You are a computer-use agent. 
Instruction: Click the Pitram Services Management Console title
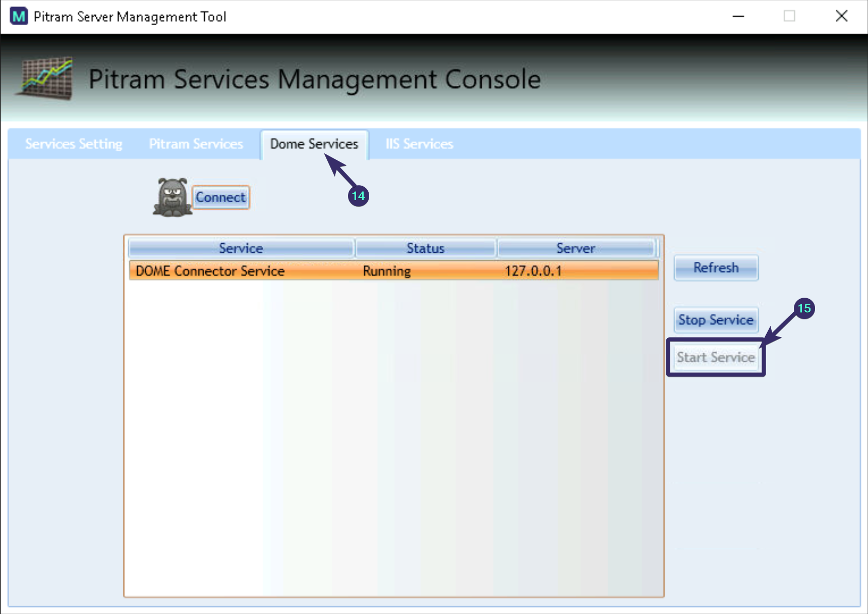point(315,79)
